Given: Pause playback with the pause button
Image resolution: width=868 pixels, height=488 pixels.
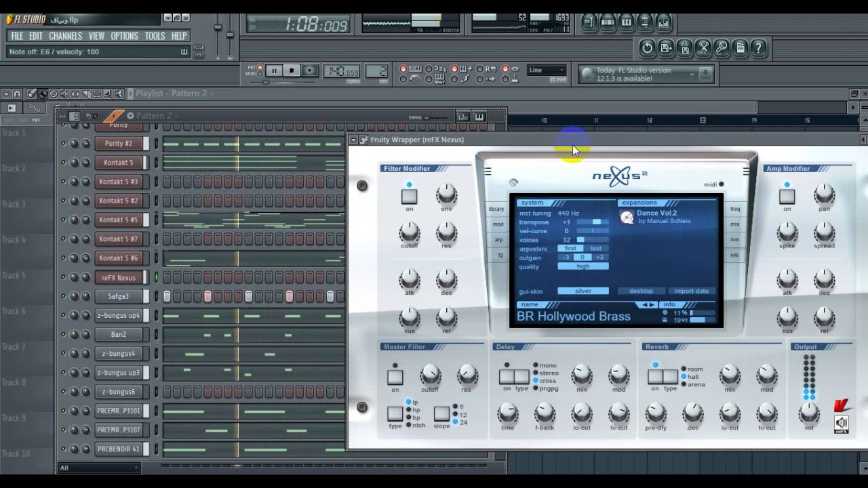Looking at the screenshot, I should click(274, 70).
